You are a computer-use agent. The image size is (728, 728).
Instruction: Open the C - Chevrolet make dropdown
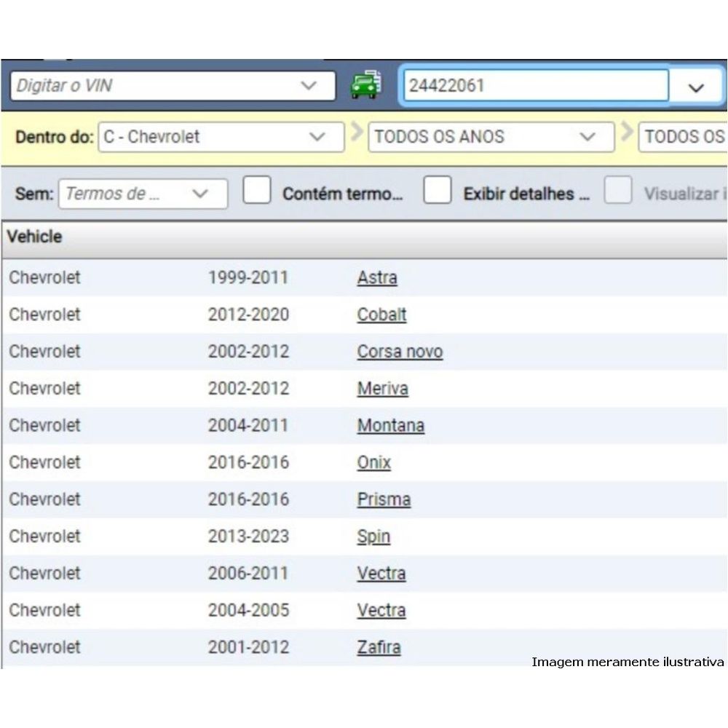[221, 137]
